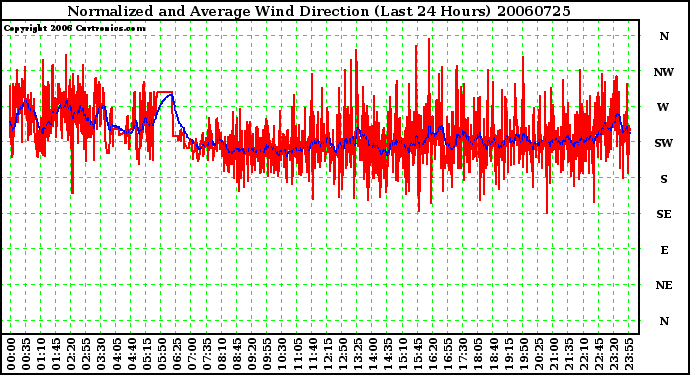Click the 06:25 time axis label
This screenshot has height=375, width=690.
tap(176, 354)
